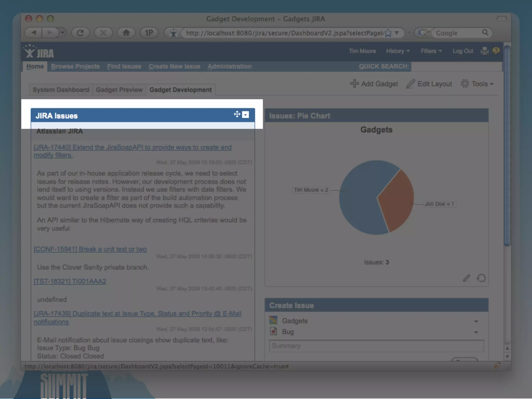Click the printer icon in JIRA header
Viewport: 532px width, 399px height.
point(484,51)
